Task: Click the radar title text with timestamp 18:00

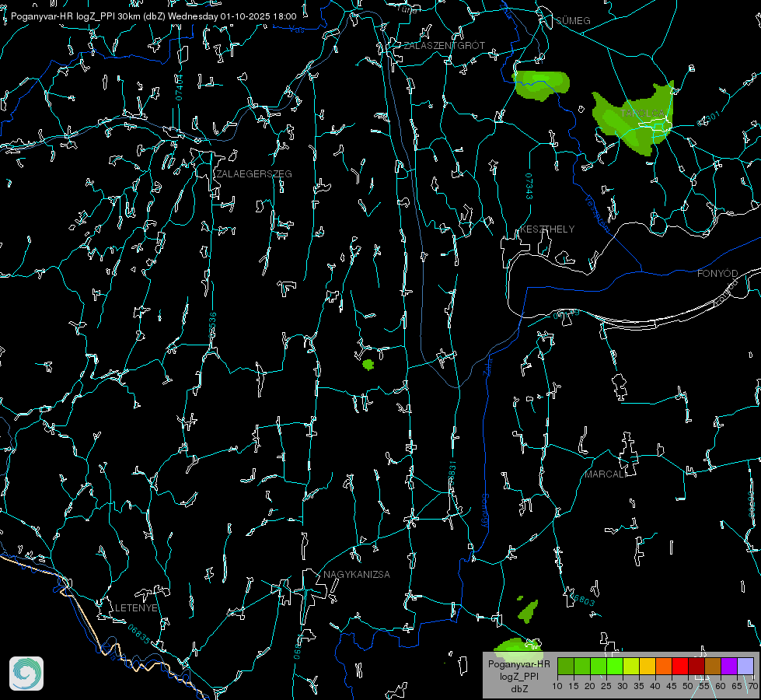Action: pos(153,16)
